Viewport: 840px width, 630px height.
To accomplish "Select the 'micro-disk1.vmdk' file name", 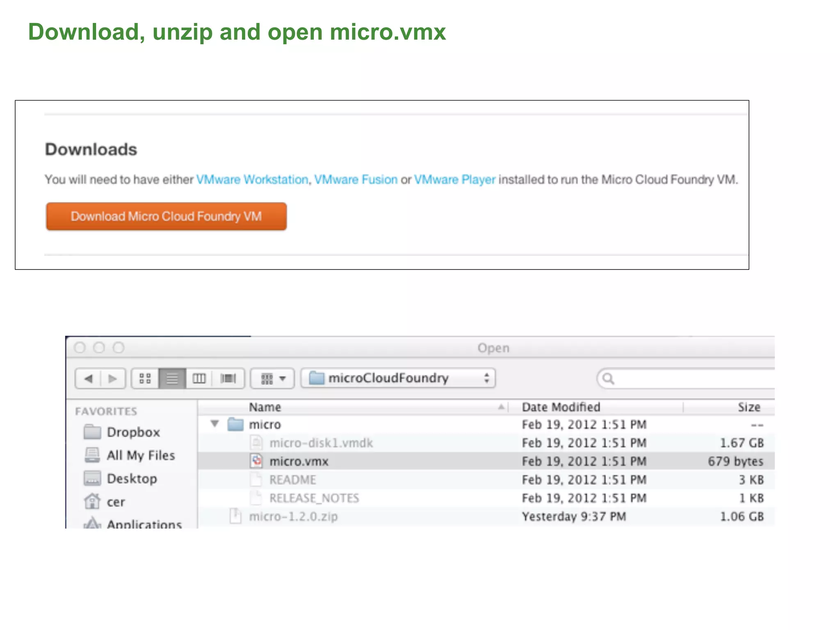I will 321,443.
